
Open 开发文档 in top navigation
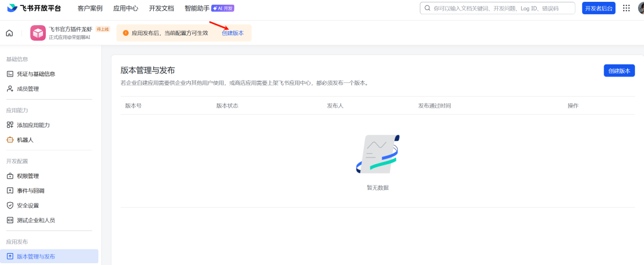coord(162,8)
